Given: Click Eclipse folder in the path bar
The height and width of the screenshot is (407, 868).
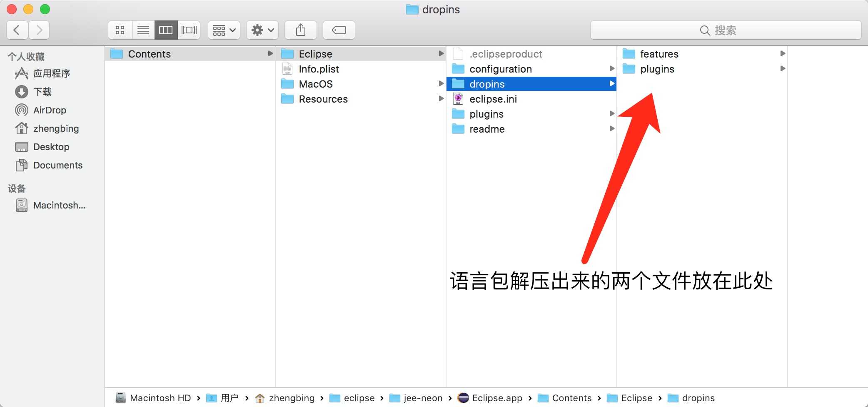Looking at the screenshot, I should point(629,398).
